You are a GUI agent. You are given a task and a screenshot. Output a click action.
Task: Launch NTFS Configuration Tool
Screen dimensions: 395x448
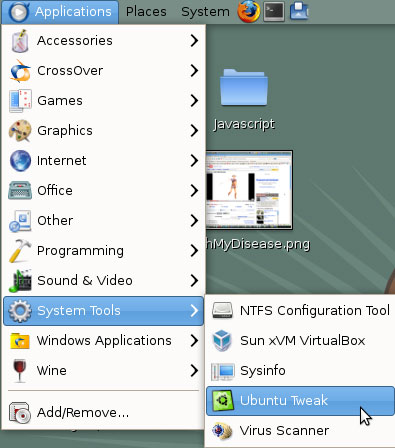coord(300,311)
